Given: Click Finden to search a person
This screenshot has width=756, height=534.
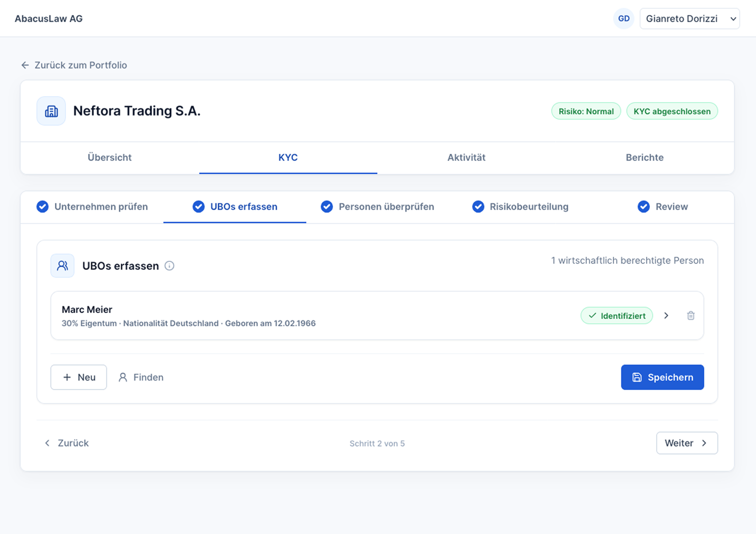Looking at the screenshot, I should tap(141, 377).
